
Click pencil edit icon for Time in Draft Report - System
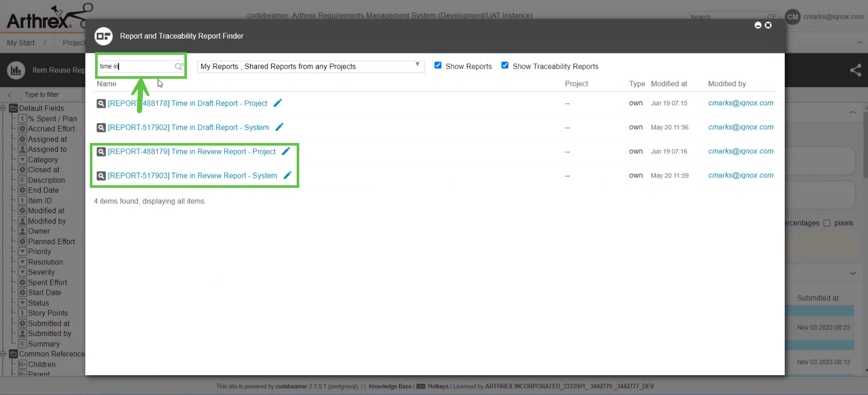279,127
